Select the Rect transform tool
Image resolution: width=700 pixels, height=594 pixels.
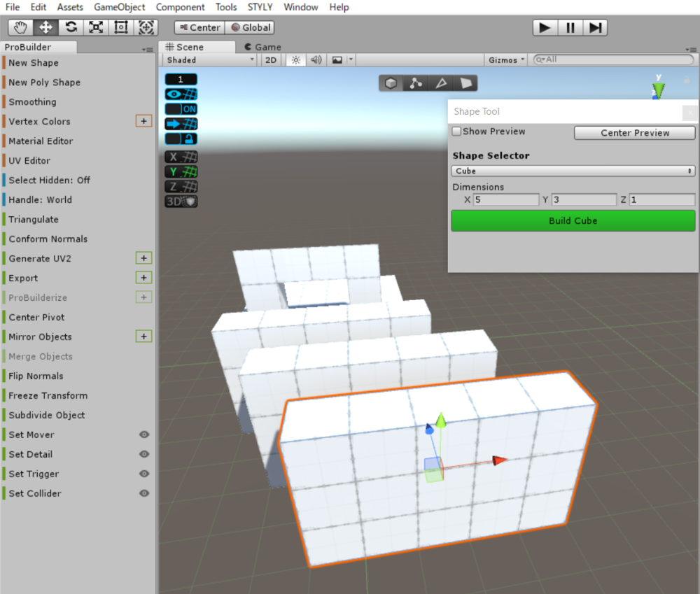(120, 27)
